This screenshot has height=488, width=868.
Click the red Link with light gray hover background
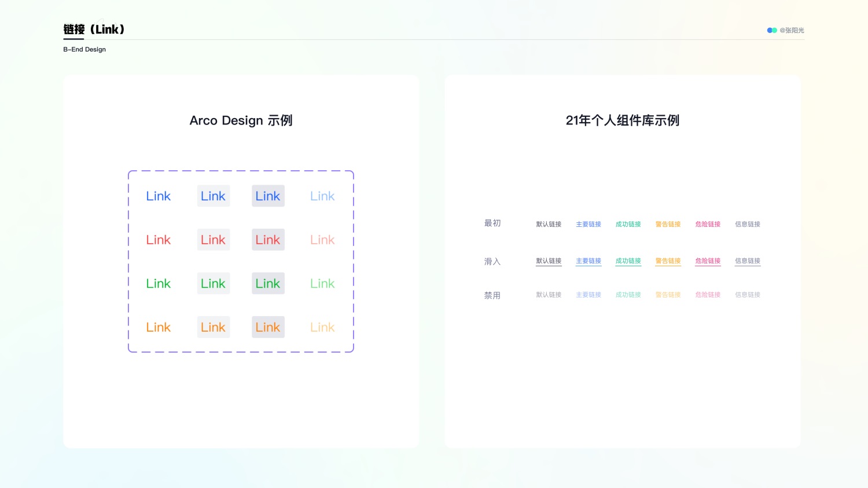[214, 240]
